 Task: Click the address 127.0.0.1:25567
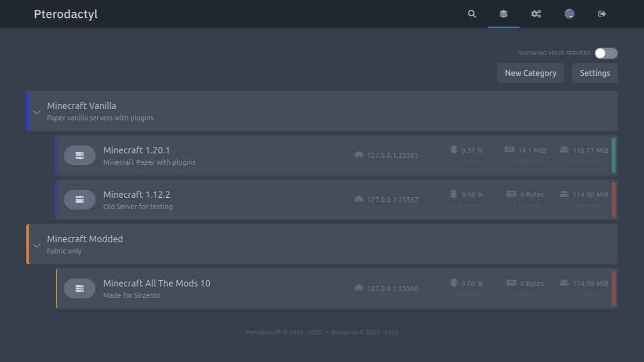tap(392, 200)
